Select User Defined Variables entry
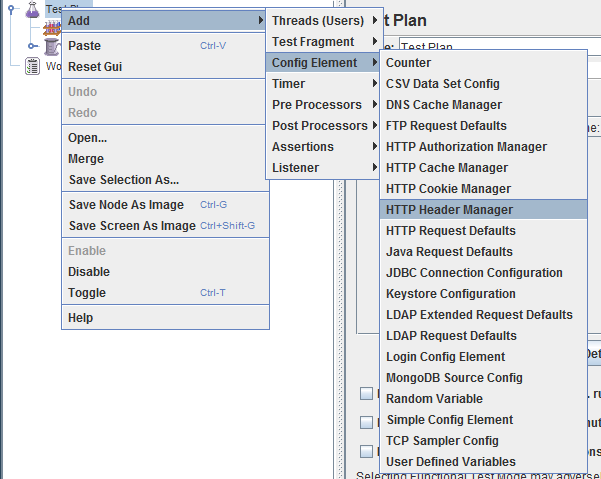The height and width of the screenshot is (479, 601). coord(450,462)
